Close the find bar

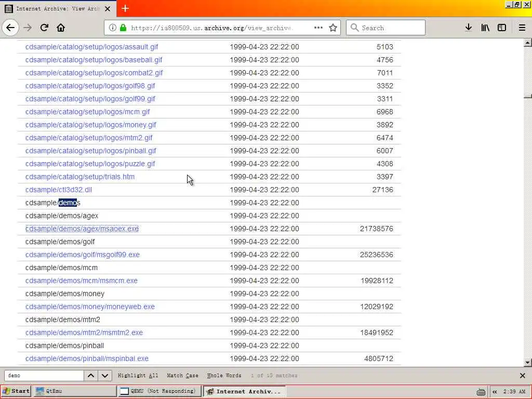point(523,376)
